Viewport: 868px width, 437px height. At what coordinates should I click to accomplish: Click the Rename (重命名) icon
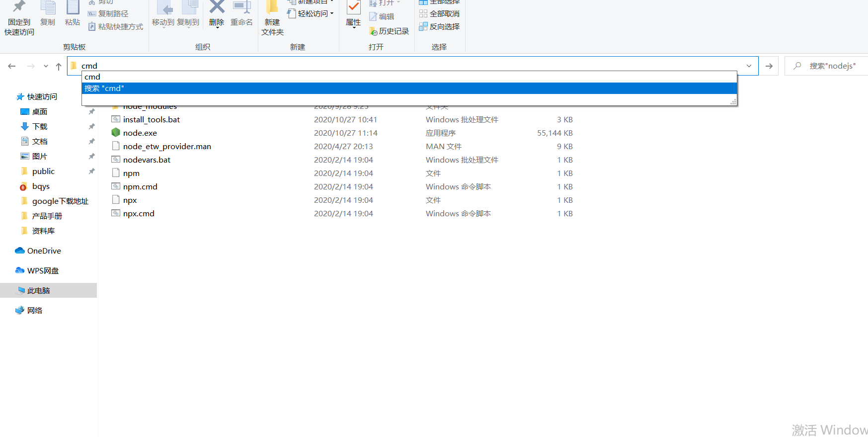click(x=242, y=7)
